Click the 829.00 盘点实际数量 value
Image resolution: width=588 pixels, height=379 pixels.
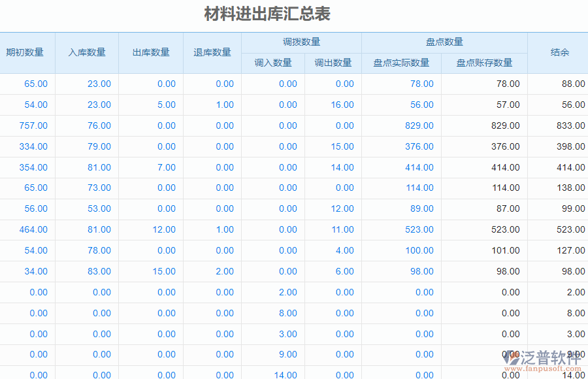(418, 125)
